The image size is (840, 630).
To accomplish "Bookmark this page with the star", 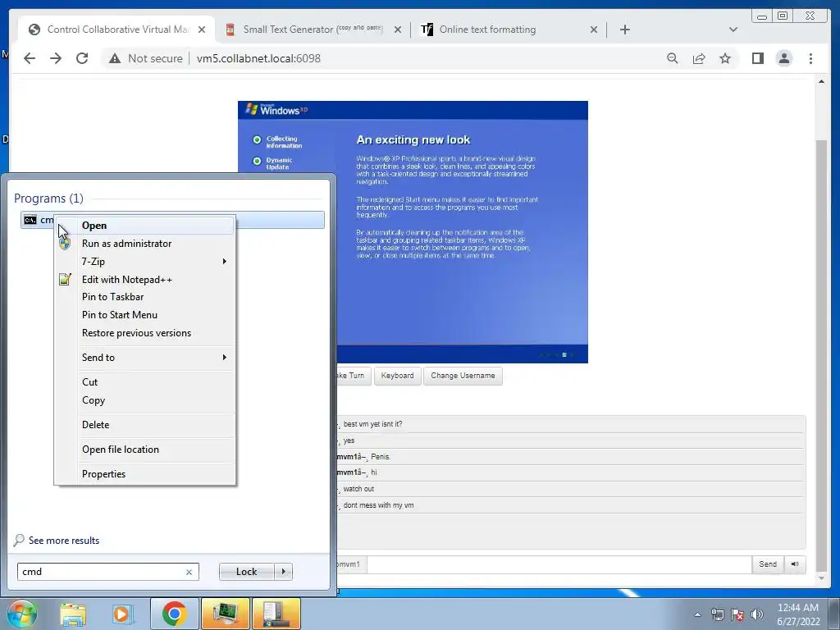I will [x=725, y=58].
